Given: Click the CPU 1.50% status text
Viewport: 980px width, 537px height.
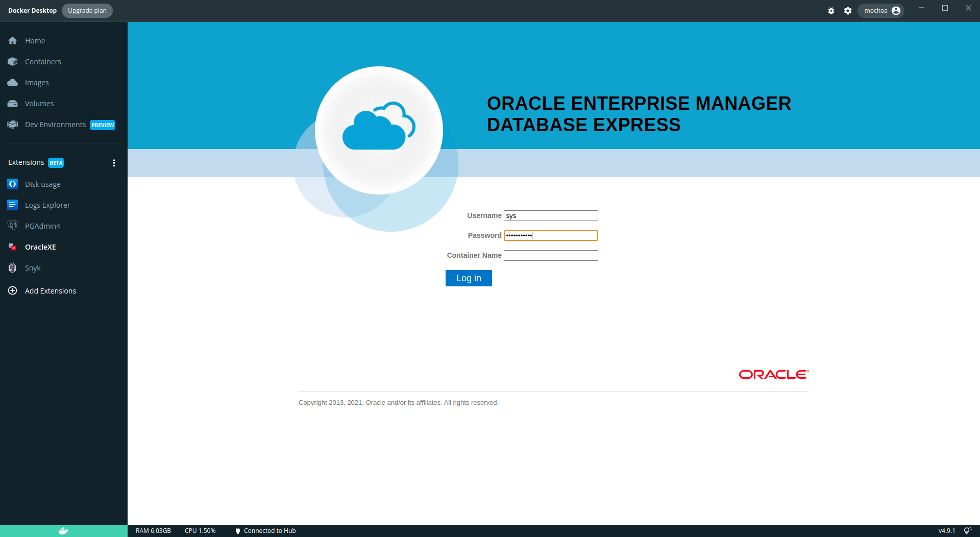Looking at the screenshot, I should coord(200,531).
